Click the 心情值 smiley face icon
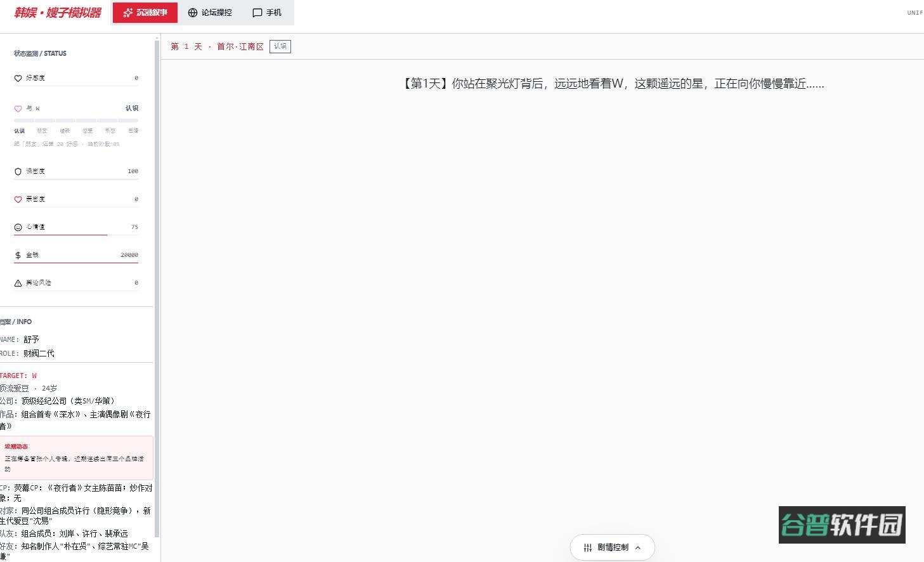 18,227
